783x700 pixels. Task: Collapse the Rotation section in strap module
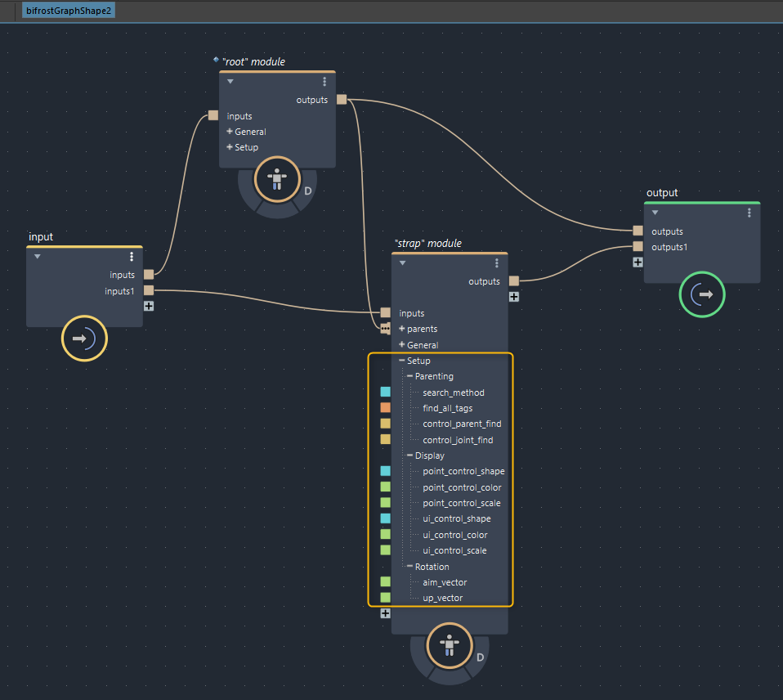409,567
